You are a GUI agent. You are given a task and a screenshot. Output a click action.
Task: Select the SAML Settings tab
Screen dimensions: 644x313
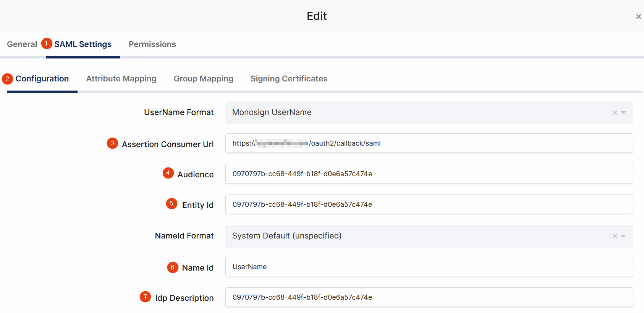(83, 44)
